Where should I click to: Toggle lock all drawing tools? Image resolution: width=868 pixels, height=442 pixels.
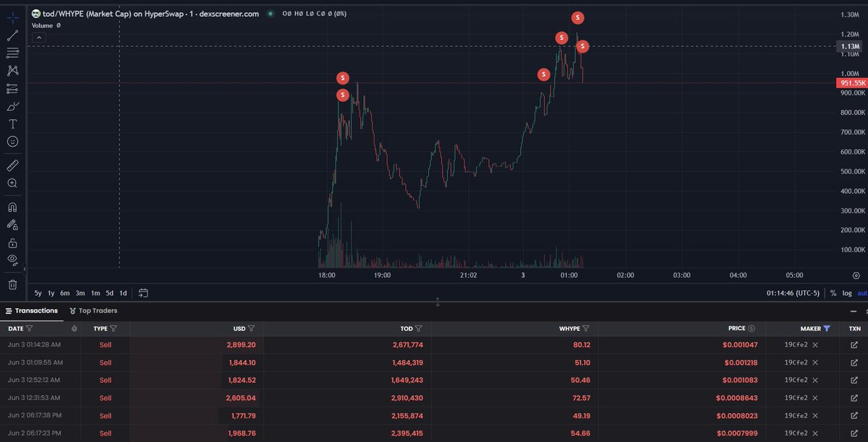click(x=13, y=243)
